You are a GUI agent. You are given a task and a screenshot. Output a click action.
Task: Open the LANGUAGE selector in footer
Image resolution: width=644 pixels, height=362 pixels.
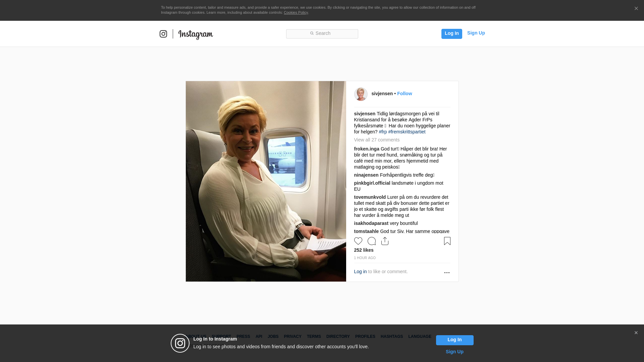[420, 337]
